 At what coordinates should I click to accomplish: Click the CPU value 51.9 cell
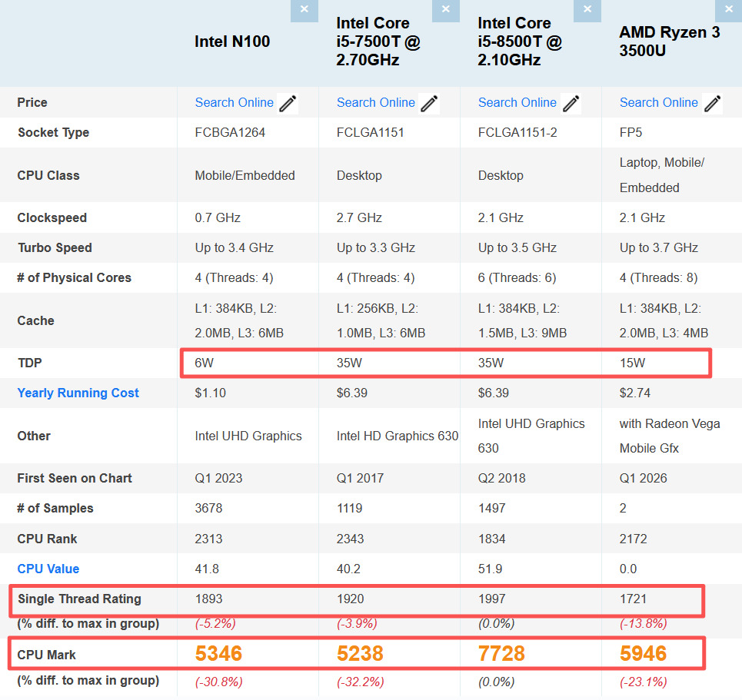[x=490, y=569]
